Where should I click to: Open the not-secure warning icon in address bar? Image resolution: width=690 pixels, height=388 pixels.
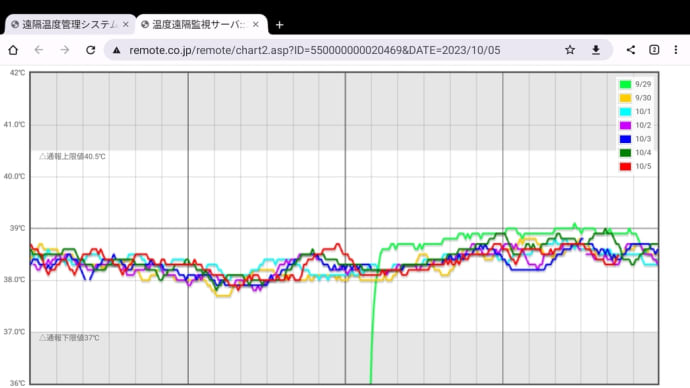point(117,51)
